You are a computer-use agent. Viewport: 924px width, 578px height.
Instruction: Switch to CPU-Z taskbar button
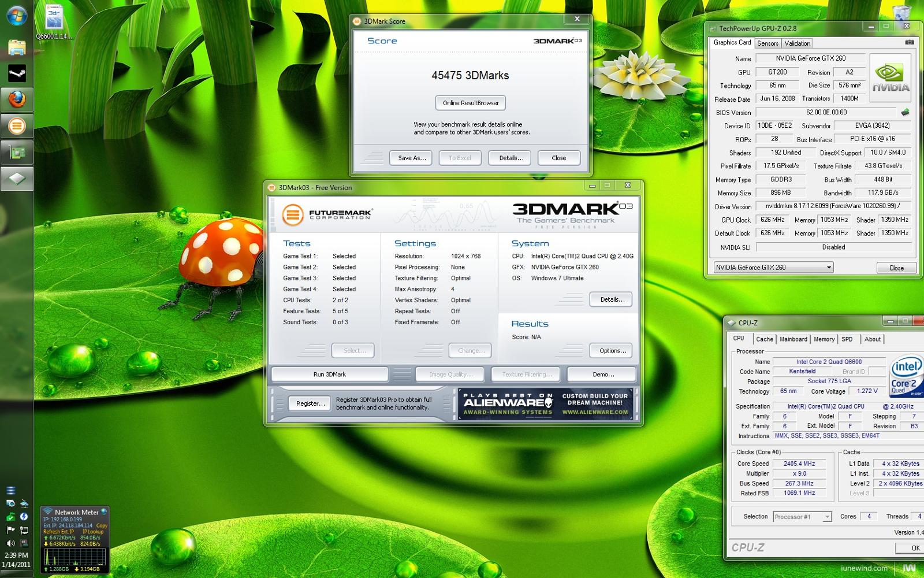tap(16, 179)
